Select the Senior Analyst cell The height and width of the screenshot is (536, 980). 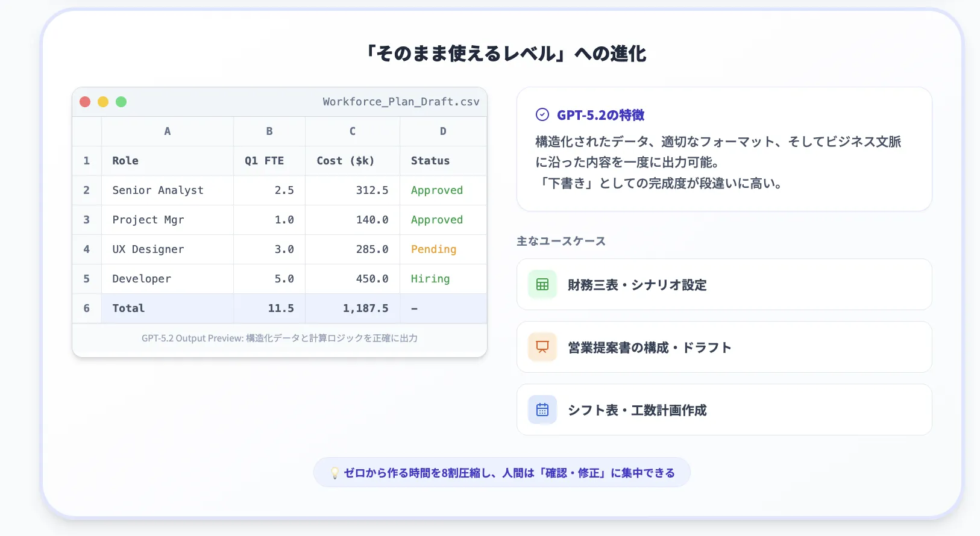(x=168, y=190)
